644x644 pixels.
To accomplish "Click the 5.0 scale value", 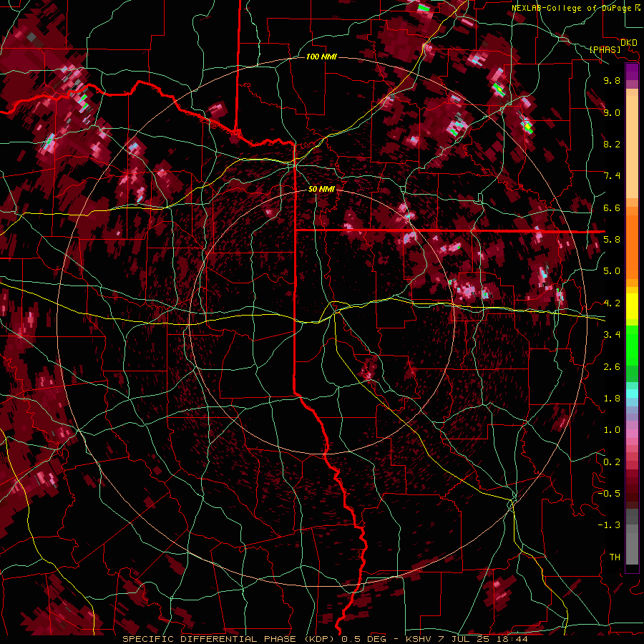I will point(612,271).
